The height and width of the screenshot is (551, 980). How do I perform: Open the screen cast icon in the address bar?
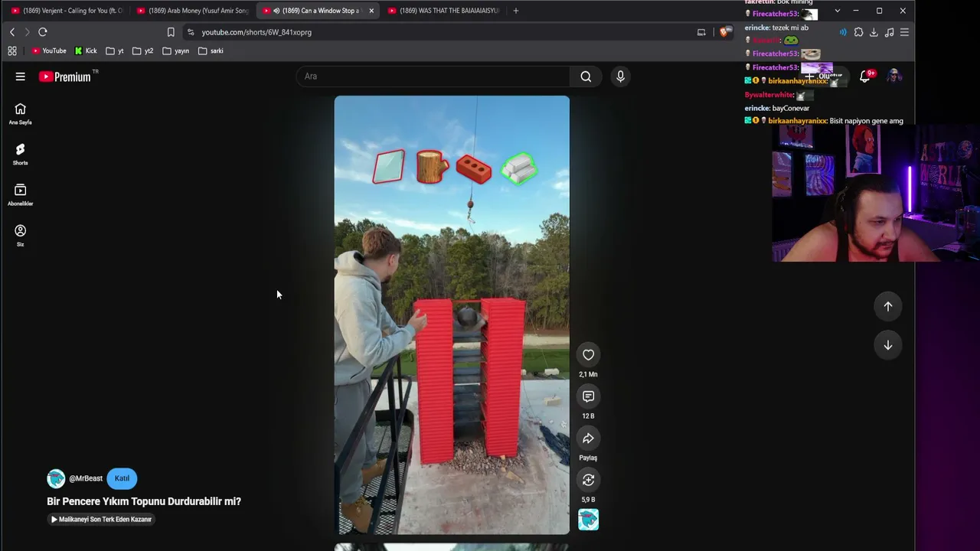pos(701,32)
